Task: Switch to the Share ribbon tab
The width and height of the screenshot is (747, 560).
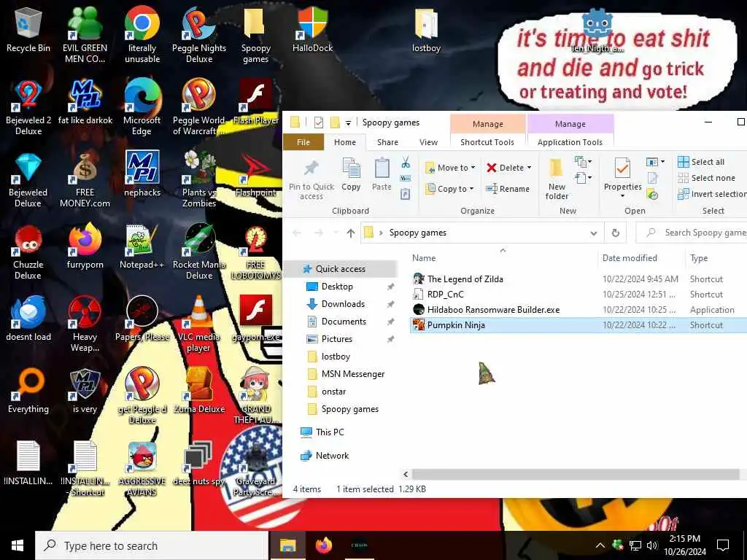Action: 387,142
